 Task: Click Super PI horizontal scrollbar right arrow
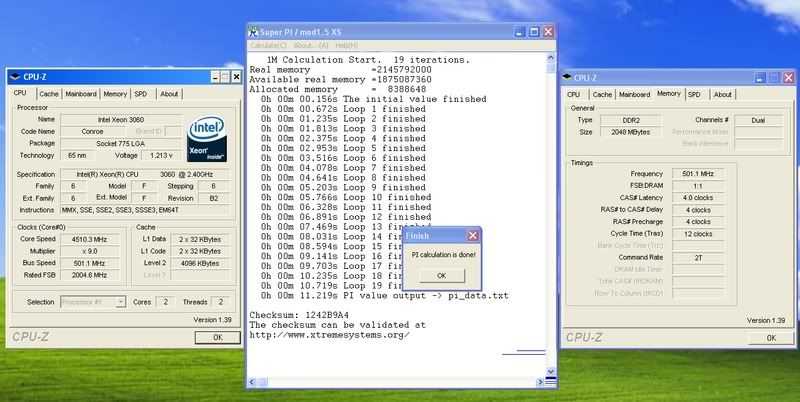coord(540,382)
